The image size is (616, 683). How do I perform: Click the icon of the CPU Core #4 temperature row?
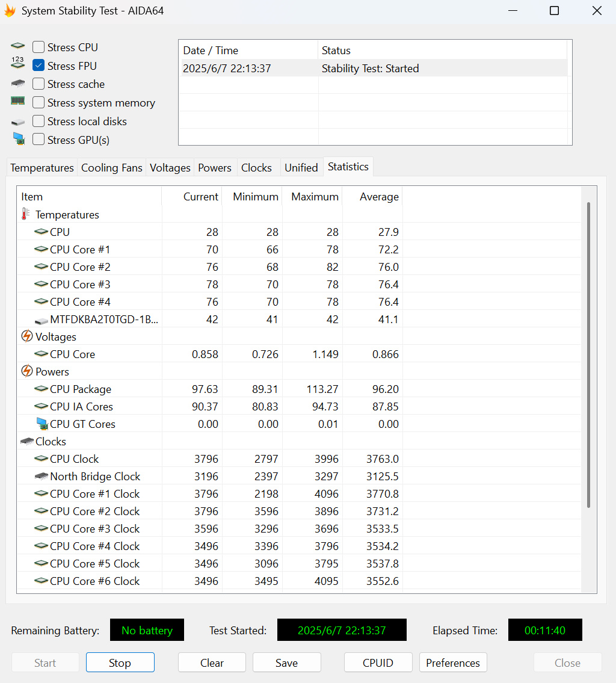(41, 301)
